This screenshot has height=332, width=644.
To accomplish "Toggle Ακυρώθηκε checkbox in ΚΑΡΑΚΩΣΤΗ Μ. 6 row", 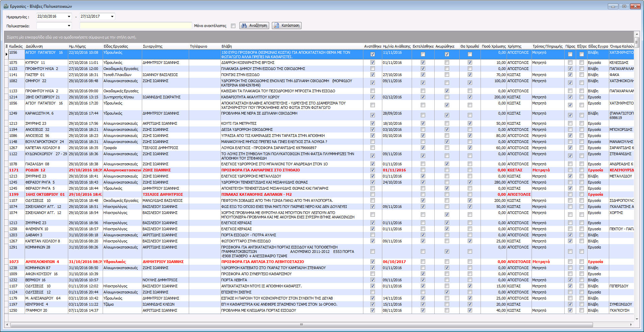I will tap(447, 115).
